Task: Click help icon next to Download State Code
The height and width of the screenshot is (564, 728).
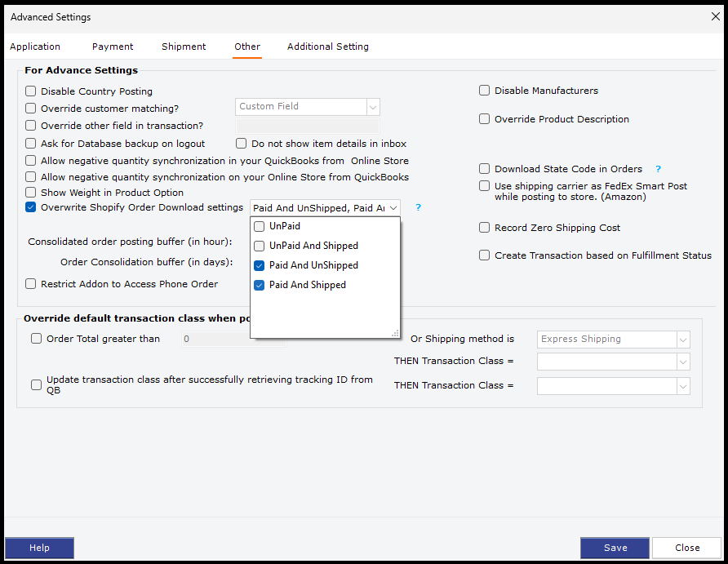Action: [658, 170]
